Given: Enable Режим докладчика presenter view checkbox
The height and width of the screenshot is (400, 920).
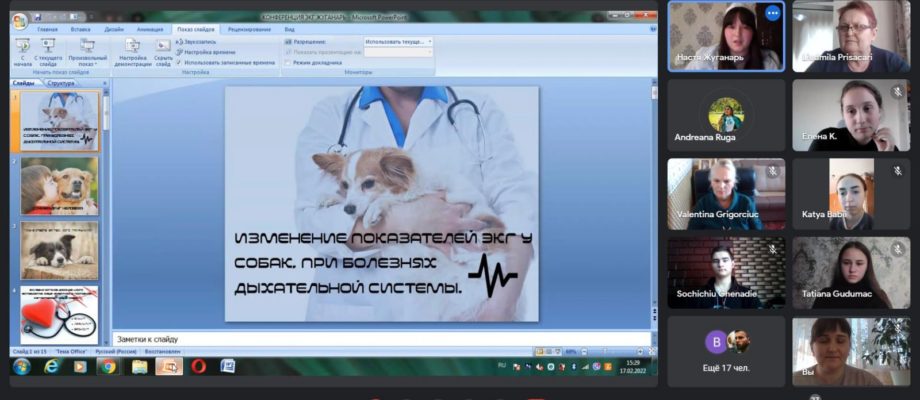Looking at the screenshot, I should click(x=288, y=62).
